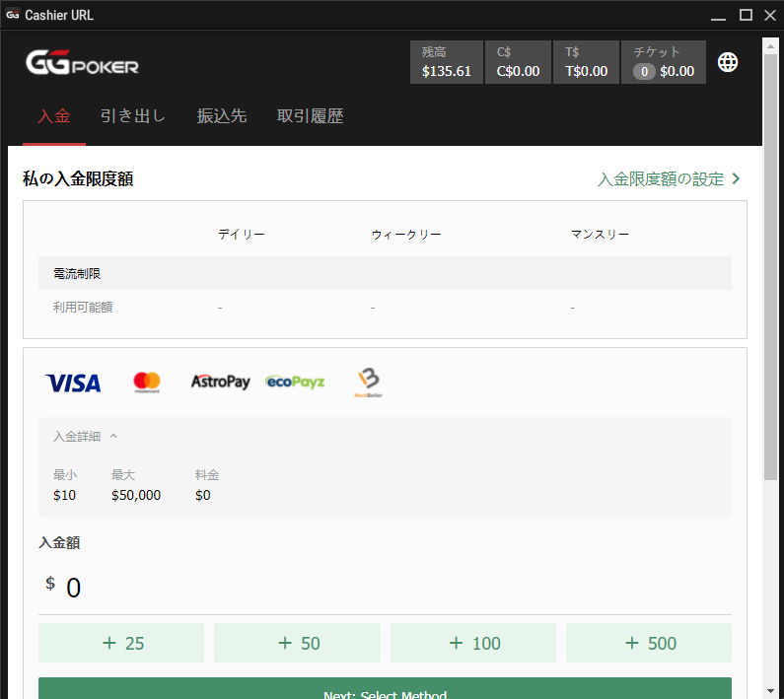Viewport: 784px width, 699px height.
Task: Maximize the Cashier URL window
Action: tap(746, 15)
